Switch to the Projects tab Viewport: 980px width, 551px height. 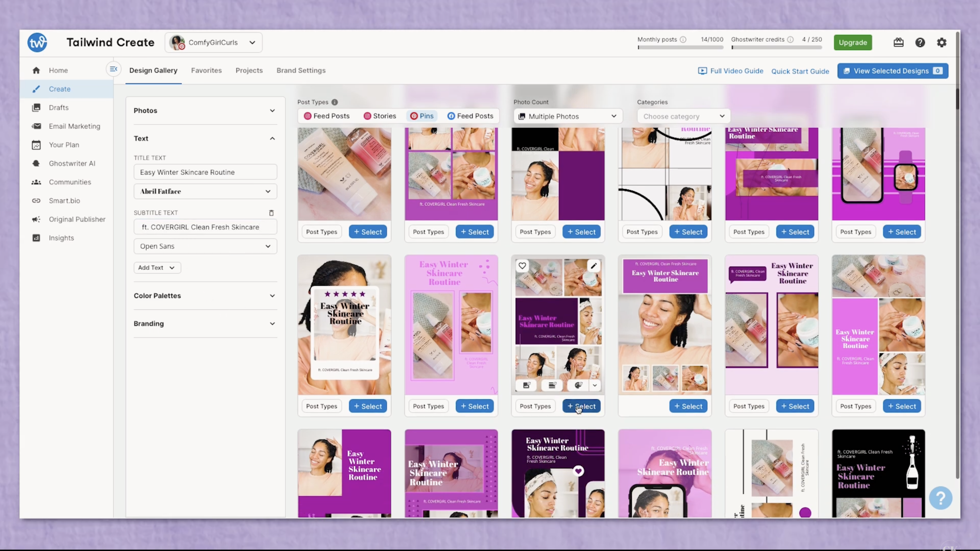(249, 70)
